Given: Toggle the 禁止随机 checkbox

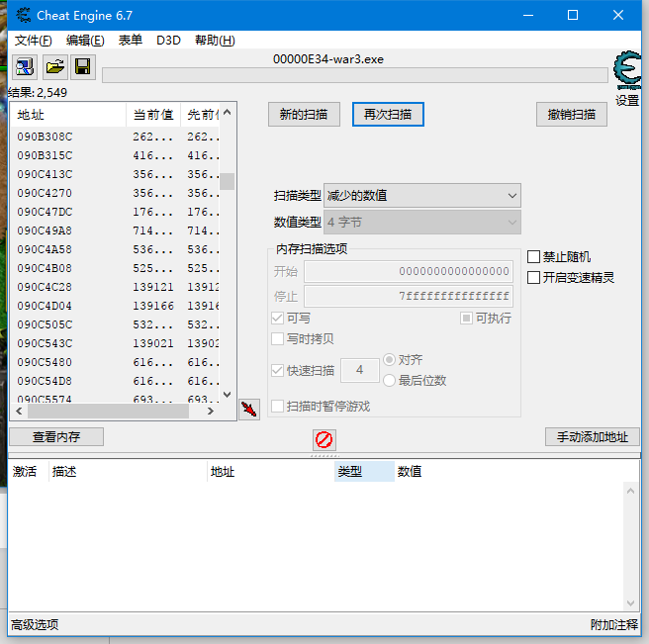Looking at the screenshot, I should (x=533, y=256).
